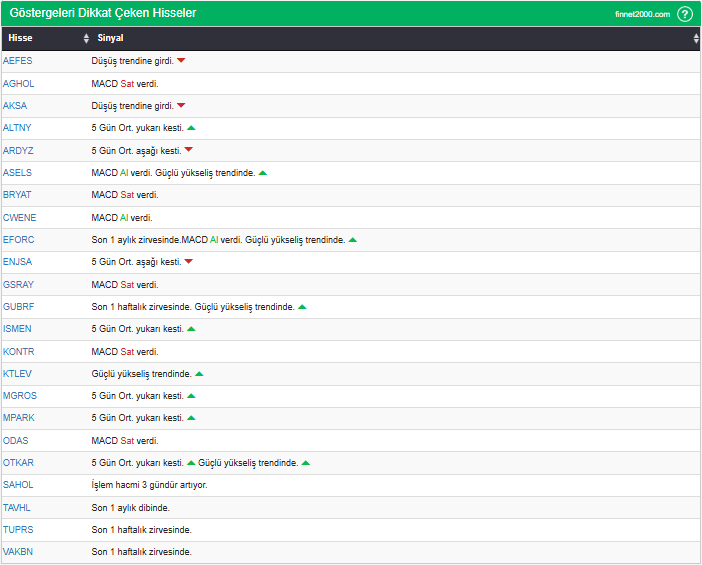The width and height of the screenshot is (702, 565).
Task: Click VAKBN 'Son 1 haftalık zirvesinde.' text
Action: (x=141, y=552)
